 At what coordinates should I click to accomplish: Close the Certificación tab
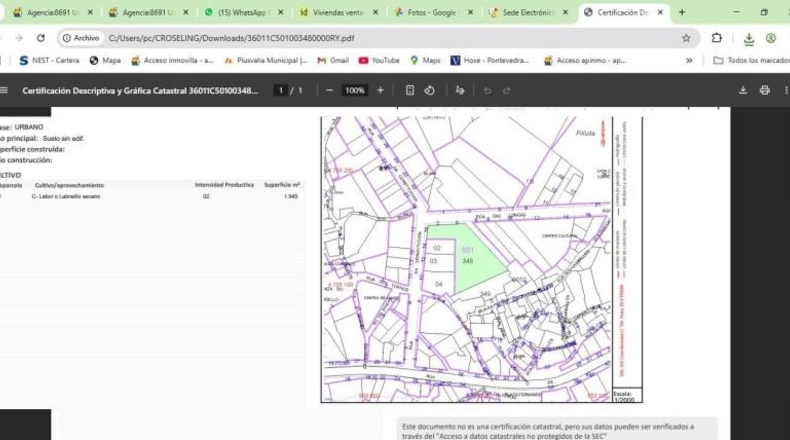(660, 12)
